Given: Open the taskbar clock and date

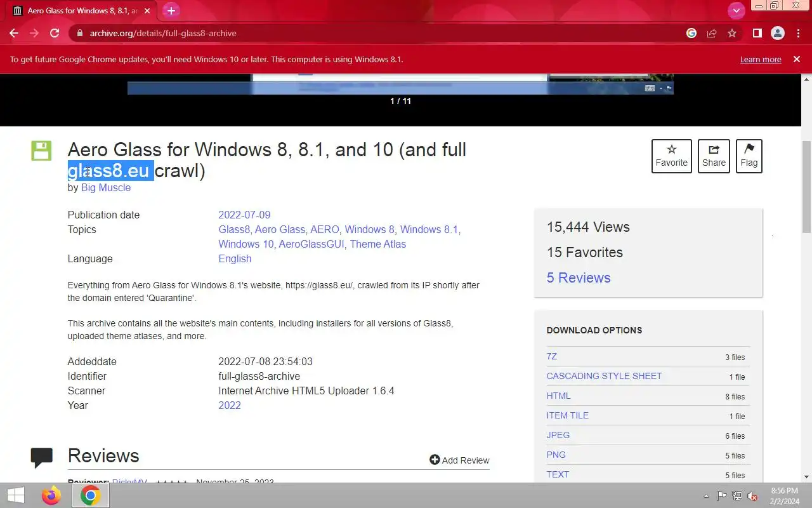Looking at the screenshot, I should coord(785,496).
